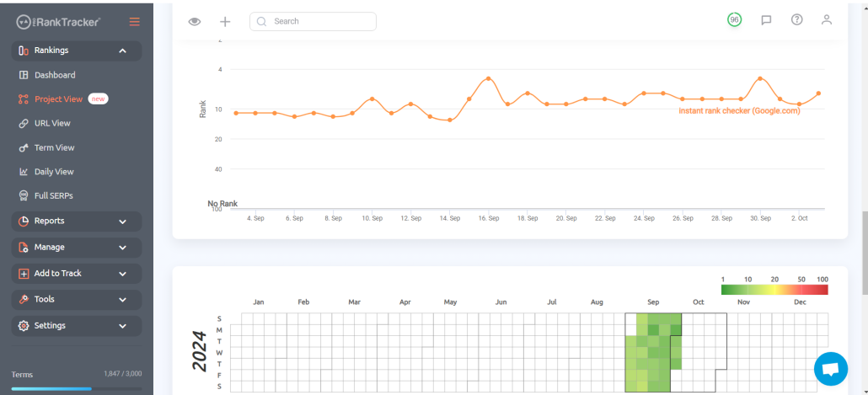Open the blue live chat bubble
Viewport: 868px width, 395px height.
[831, 369]
